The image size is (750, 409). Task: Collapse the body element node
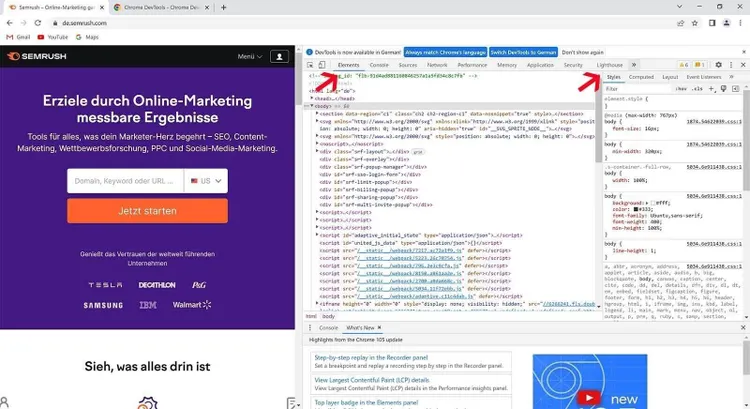(312, 106)
